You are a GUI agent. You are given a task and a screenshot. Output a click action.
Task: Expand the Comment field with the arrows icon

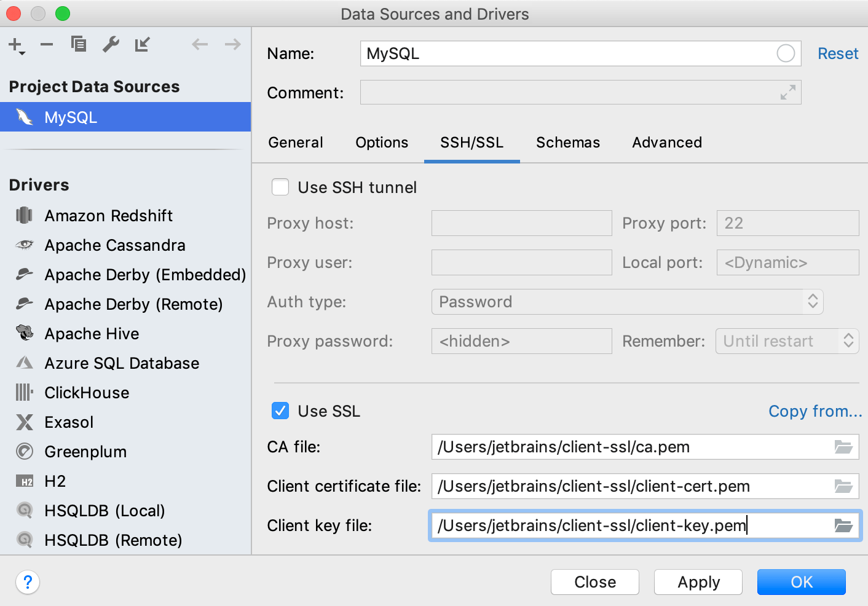[788, 92]
